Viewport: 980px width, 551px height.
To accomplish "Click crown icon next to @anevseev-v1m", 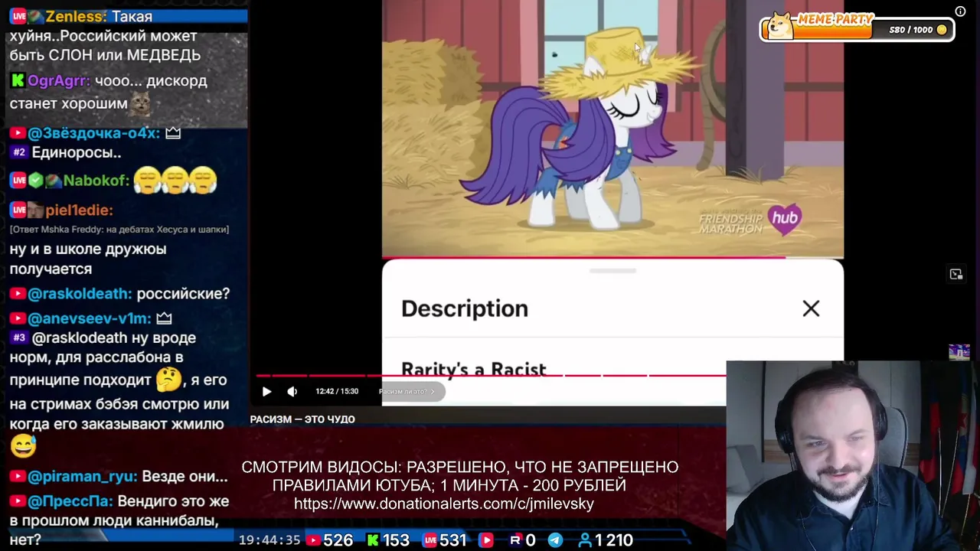I will pyautogui.click(x=164, y=318).
